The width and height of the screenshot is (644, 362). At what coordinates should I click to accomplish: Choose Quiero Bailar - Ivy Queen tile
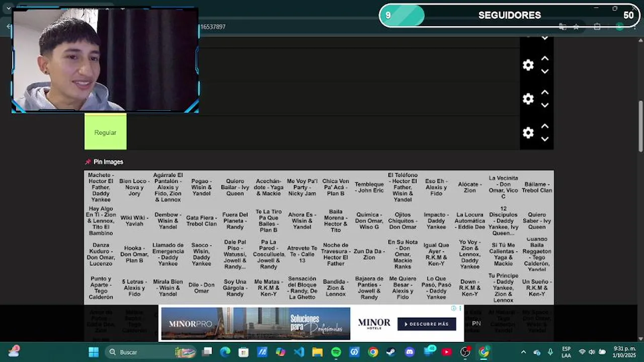[x=235, y=187]
